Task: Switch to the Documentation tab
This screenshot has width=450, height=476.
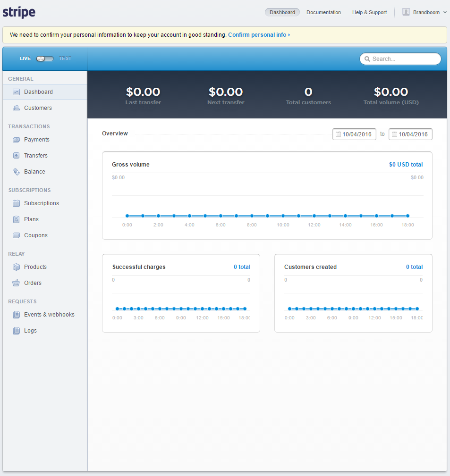Action: pyautogui.click(x=323, y=12)
